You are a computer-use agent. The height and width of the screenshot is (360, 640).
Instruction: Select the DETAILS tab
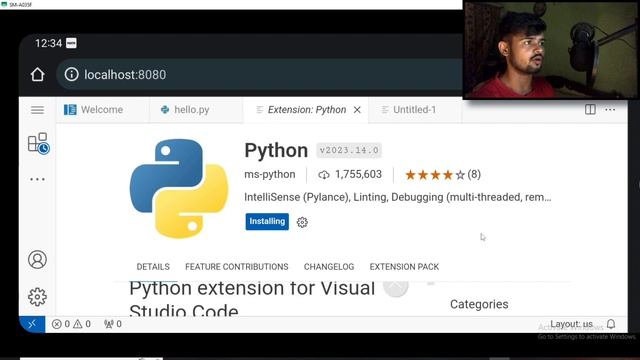[x=153, y=267]
